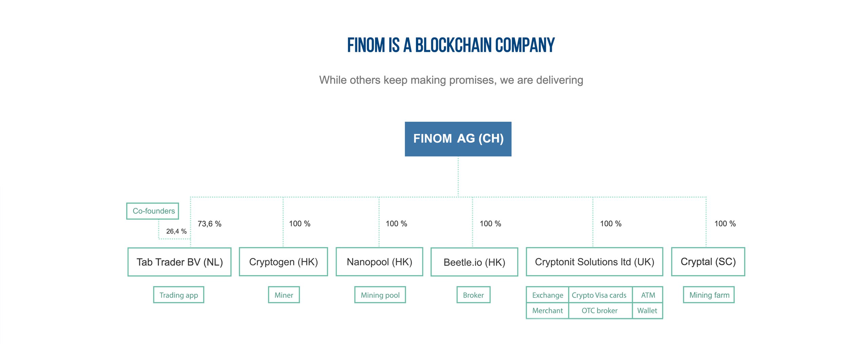Select the Trading app tag
This screenshot has width=868, height=344.
179,295
